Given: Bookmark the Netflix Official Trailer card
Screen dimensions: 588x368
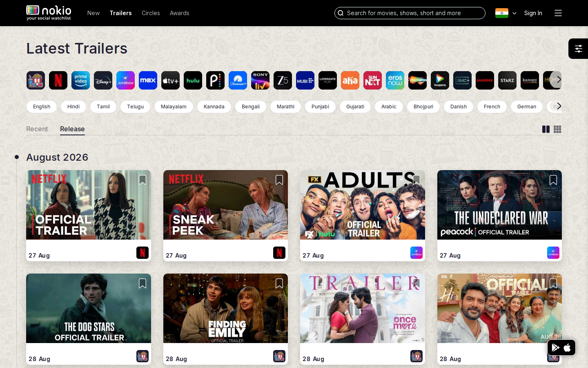Looking at the screenshot, I should [x=143, y=180].
